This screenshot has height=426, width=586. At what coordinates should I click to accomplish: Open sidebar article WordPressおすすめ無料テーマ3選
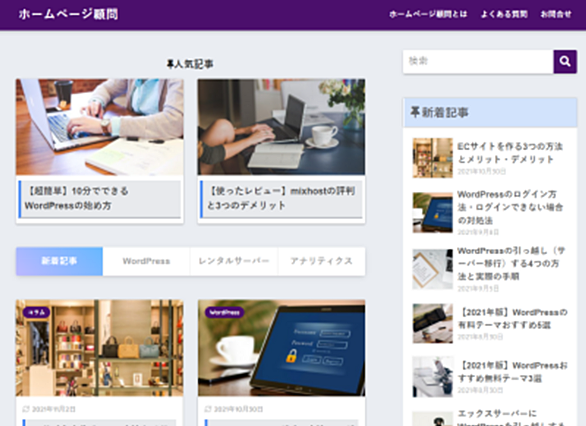click(x=512, y=371)
